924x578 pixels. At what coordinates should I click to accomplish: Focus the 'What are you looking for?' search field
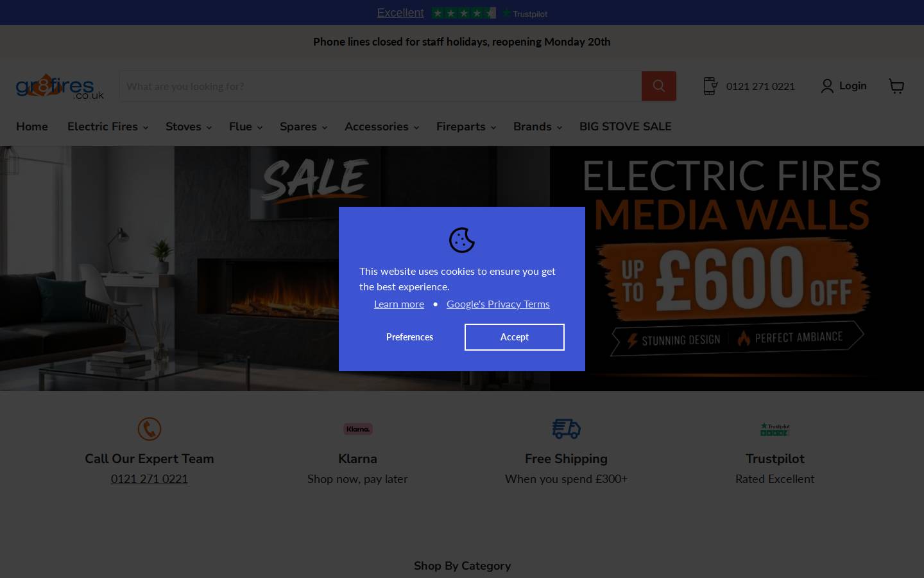tap(381, 86)
